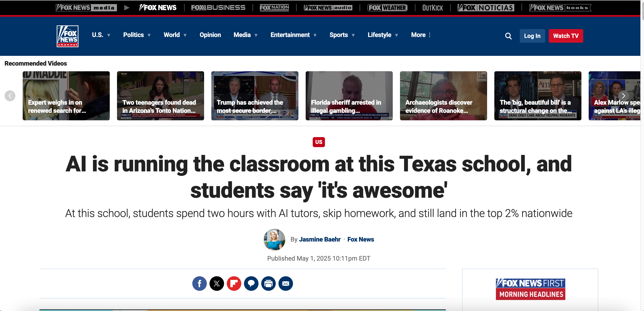Play video Trump most secure border

(x=255, y=96)
